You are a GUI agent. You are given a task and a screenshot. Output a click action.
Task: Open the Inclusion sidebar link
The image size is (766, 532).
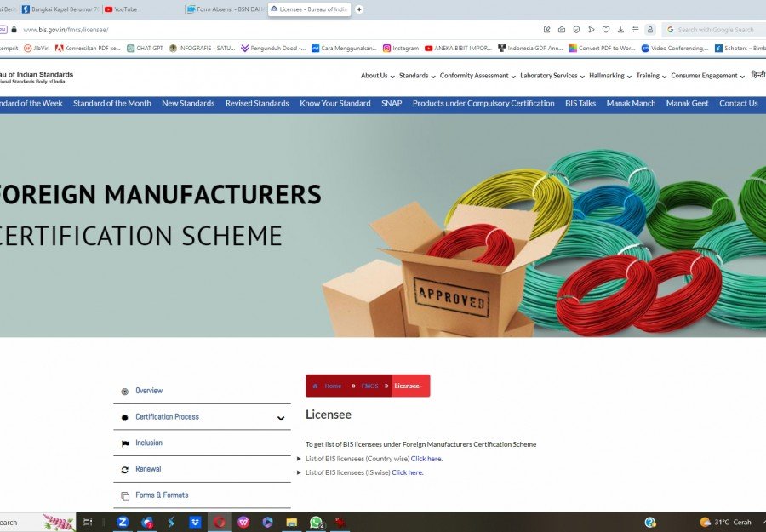[148, 443]
